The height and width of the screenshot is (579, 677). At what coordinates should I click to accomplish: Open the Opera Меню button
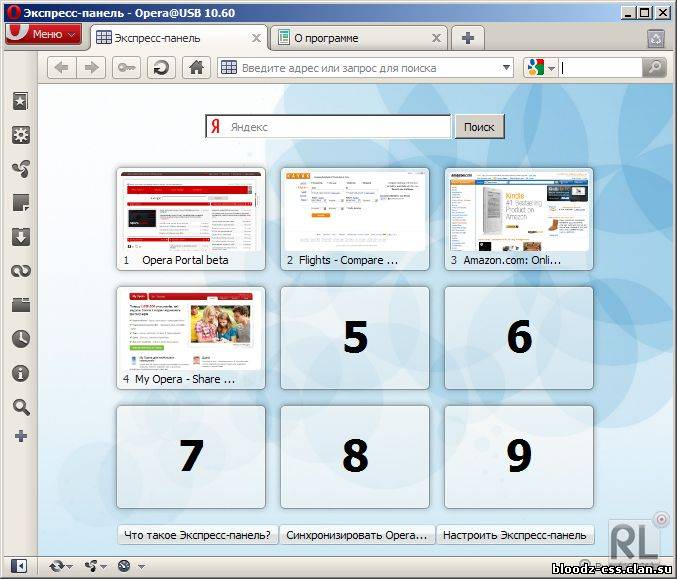43,34
